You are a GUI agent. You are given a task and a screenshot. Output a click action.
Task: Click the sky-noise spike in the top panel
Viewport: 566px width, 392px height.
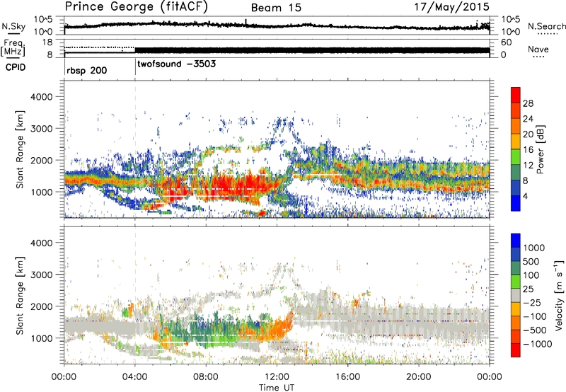click(x=246, y=22)
